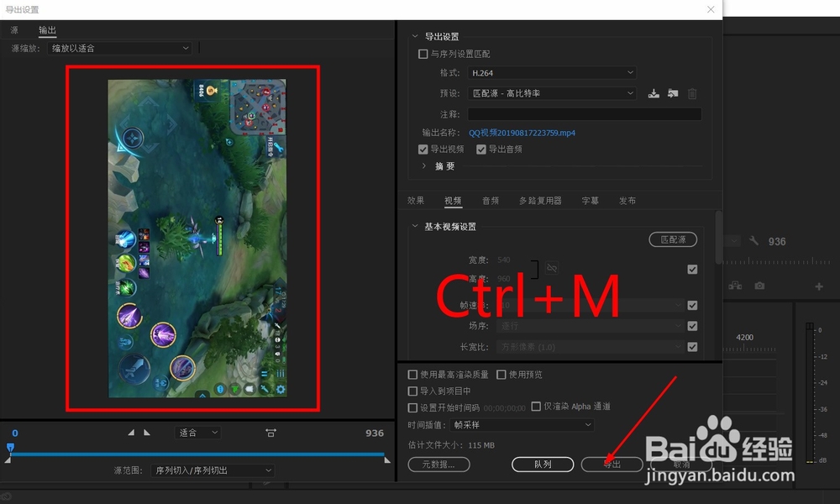
Task: Enable the use previews checkbox
Action: click(x=501, y=375)
